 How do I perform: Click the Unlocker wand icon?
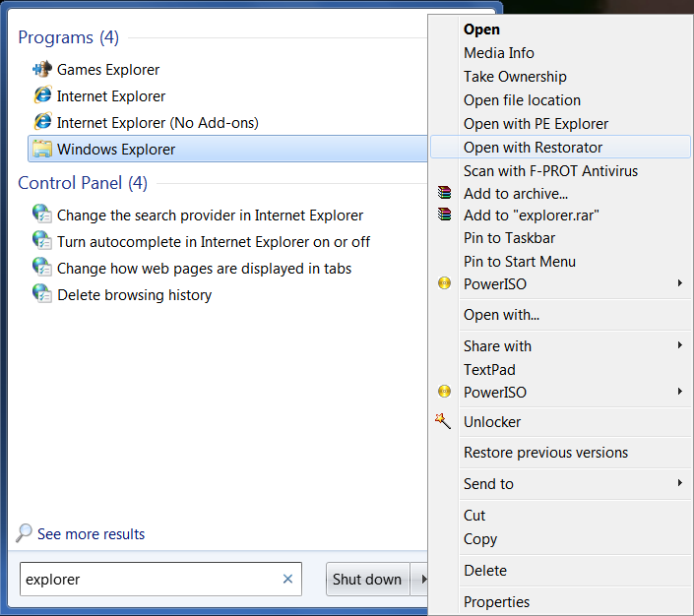[x=443, y=421]
